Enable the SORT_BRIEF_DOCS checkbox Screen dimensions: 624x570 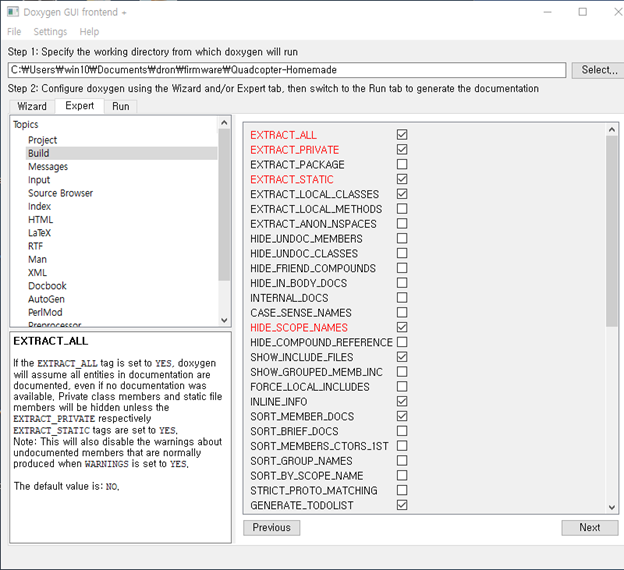(402, 431)
